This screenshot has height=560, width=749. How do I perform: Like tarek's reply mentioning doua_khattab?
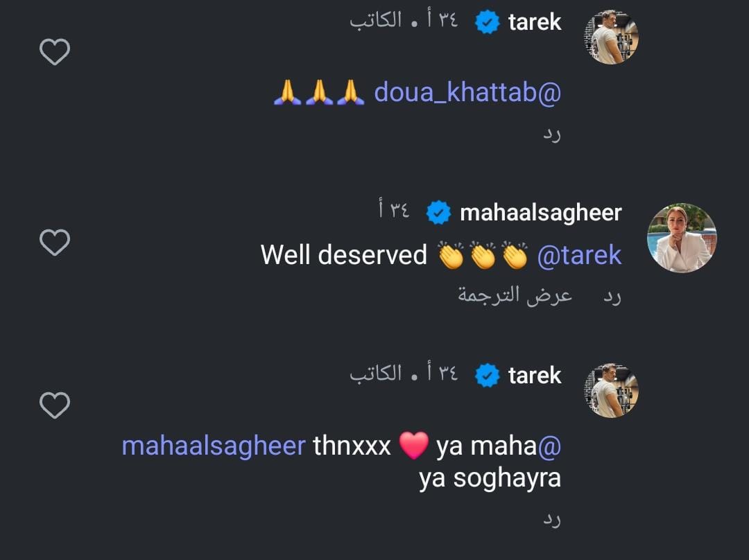tap(55, 51)
